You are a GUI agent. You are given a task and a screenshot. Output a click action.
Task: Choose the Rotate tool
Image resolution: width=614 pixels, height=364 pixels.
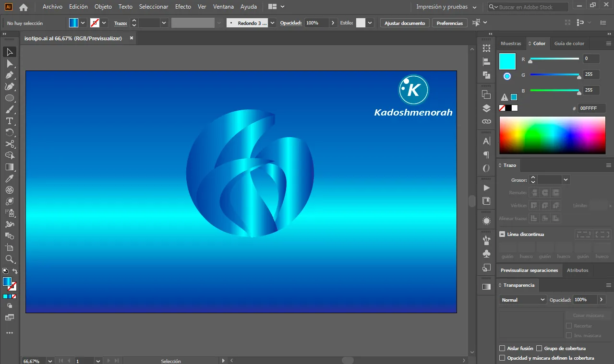(x=9, y=132)
